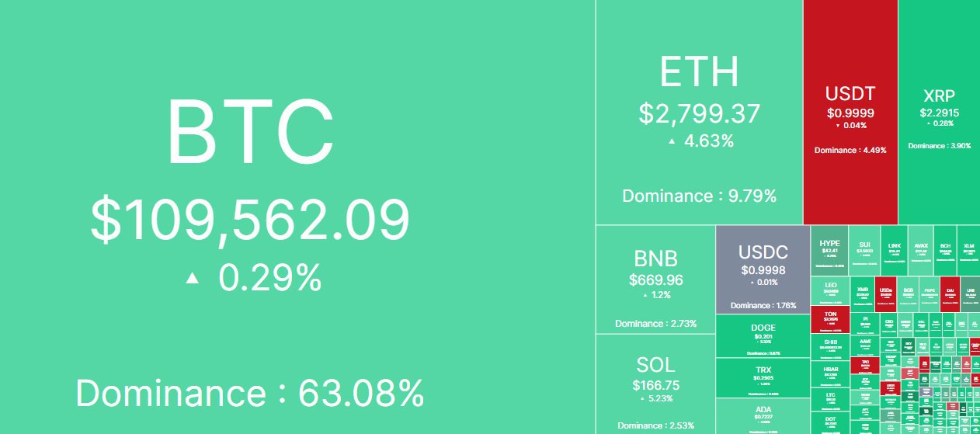The width and height of the screenshot is (980, 434).
Task: Click the TRX tile
Action: click(763, 377)
